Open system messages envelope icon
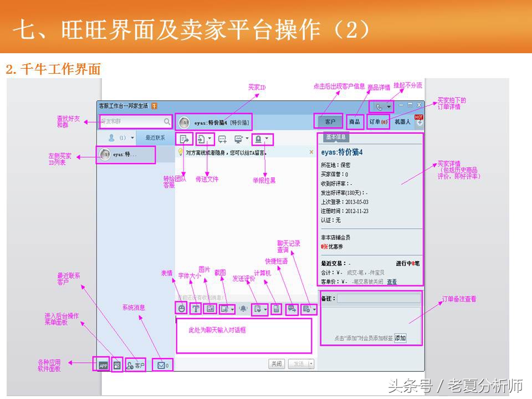 coord(161,365)
